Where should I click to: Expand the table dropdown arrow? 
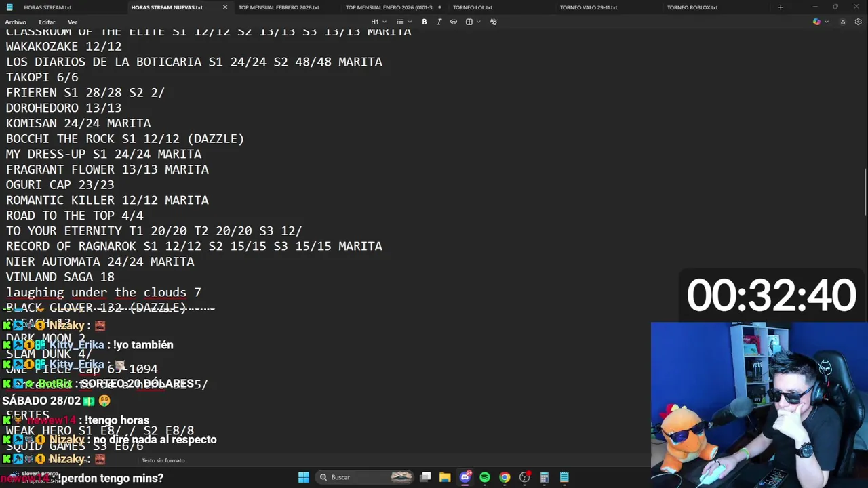pyautogui.click(x=478, y=22)
